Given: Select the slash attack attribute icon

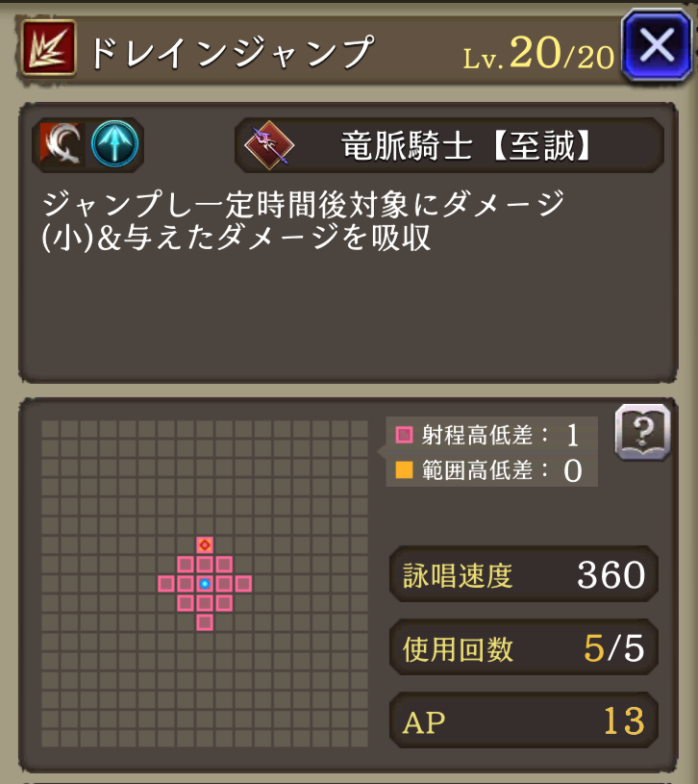Looking at the screenshot, I should [x=62, y=144].
